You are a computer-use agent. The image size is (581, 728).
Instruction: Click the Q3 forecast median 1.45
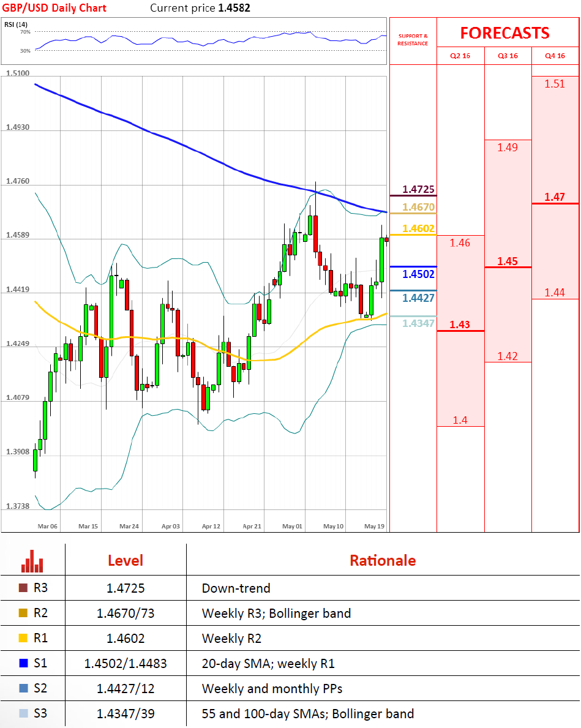click(508, 261)
